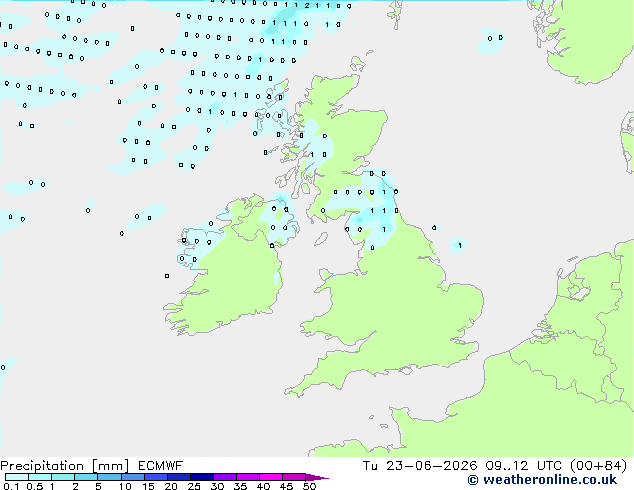
Task: Click the '0.1' legend scale value
Action: click(11, 486)
